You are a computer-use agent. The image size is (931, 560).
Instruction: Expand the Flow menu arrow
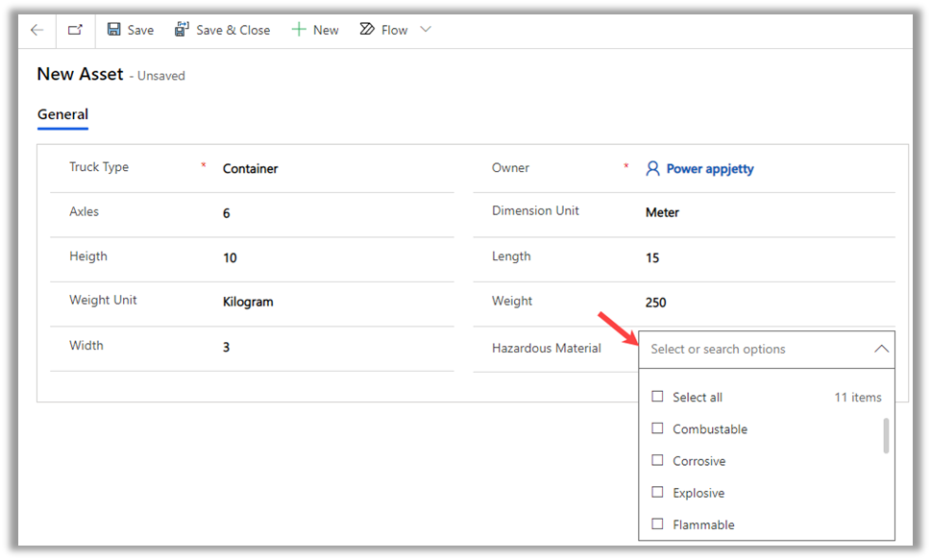pos(426,30)
